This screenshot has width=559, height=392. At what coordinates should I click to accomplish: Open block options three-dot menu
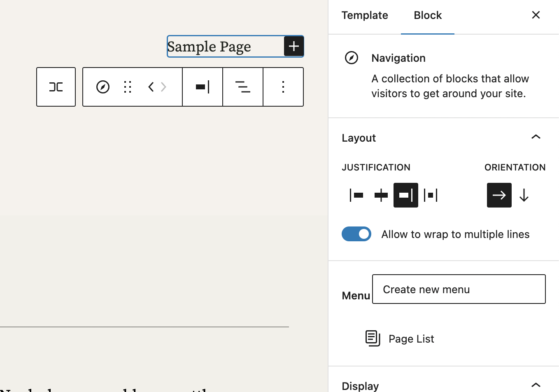click(283, 87)
